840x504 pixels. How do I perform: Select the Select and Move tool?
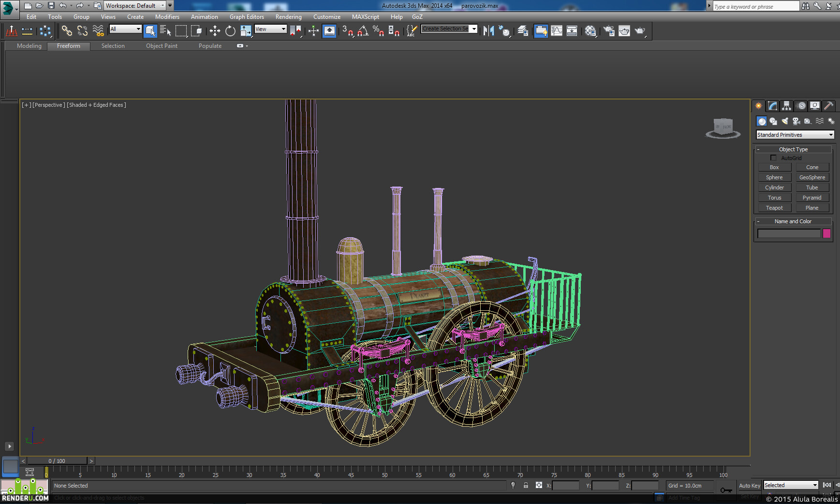point(215,31)
